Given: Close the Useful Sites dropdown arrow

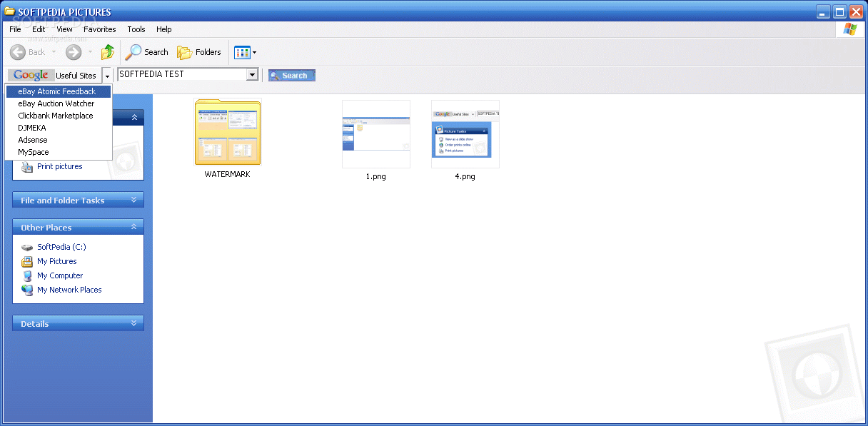Looking at the screenshot, I should point(107,76).
